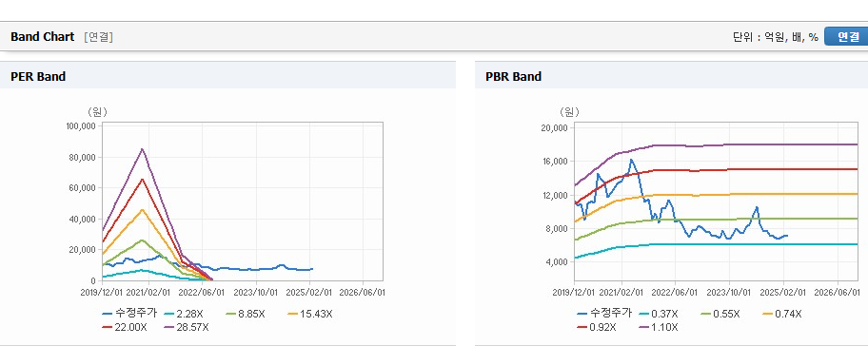Click the 4,000 y-axis label
The width and height of the screenshot is (868, 346).
pyautogui.click(x=558, y=262)
